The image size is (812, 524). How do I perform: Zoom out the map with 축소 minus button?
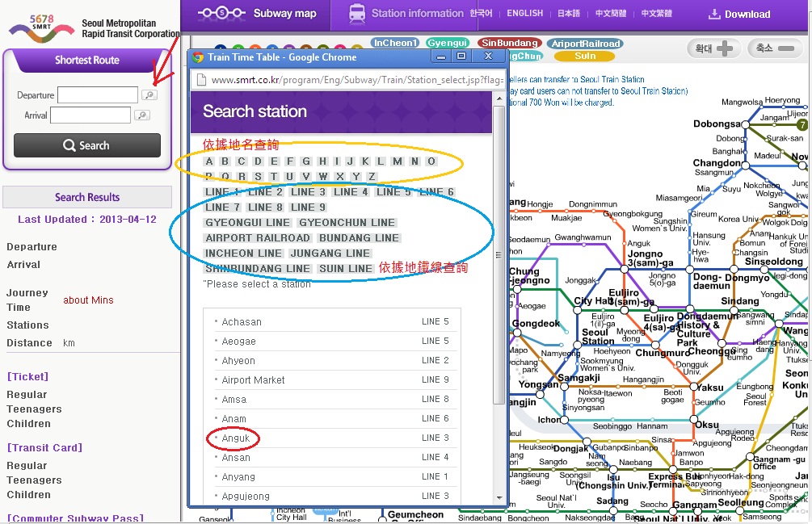(x=775, y=48)
